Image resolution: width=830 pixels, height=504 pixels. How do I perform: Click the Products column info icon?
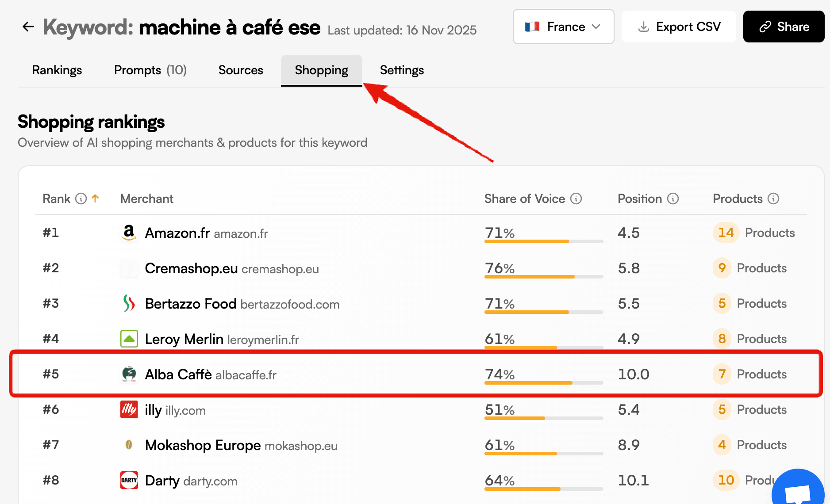tap(773, 199)
